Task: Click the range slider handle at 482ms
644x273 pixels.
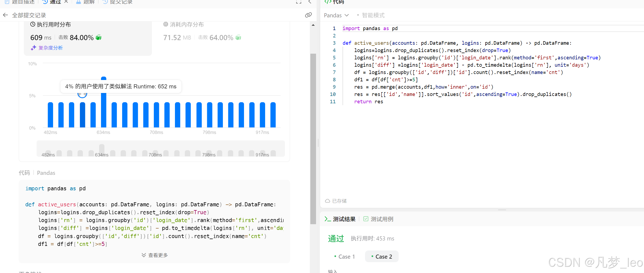Action: [x=48, y=153]
